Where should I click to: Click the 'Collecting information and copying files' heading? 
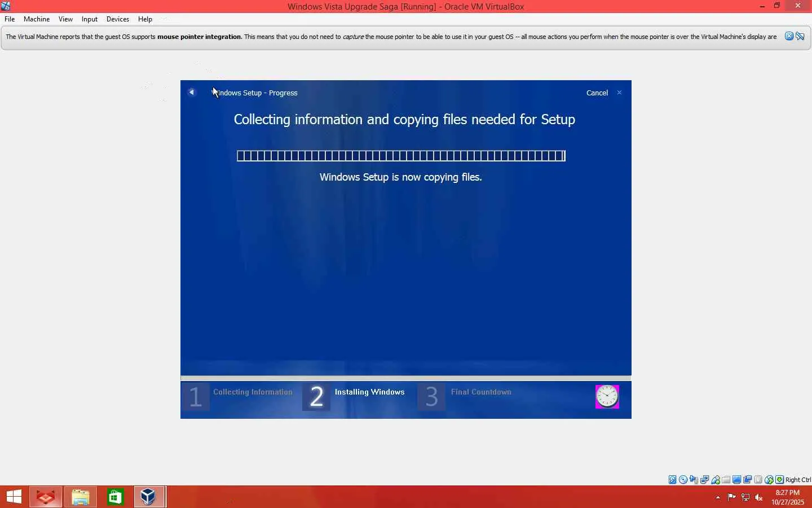[404, 120]
